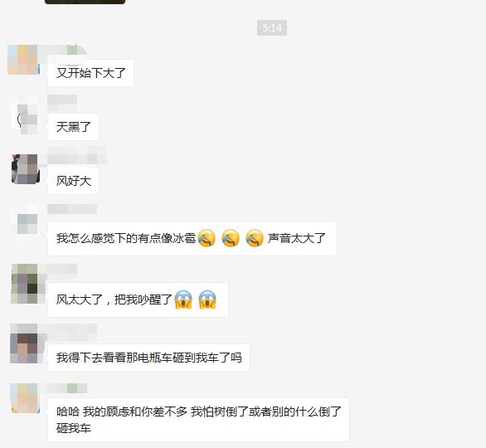This screenshot has width=486, height=448.
Task: Click the avatar beside 风好大 message
Action: (x=26, y=169)
